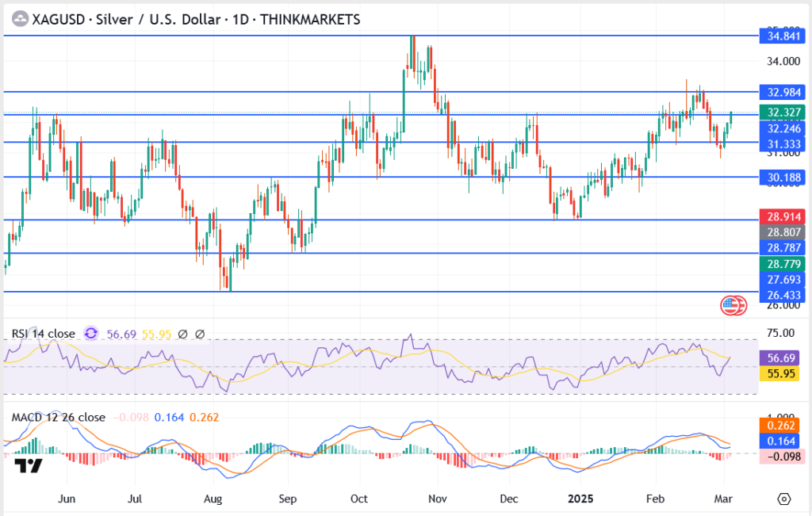The height and width of the screenshot is (516, 812).
Task: Click the yellow 55.95 RSI scale label
Action: (x=782, y=373)
